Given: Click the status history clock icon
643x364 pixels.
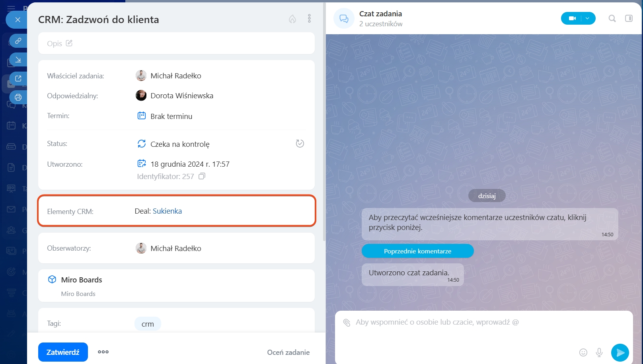Looking at the screenshot, I should (x=300, y=144).
